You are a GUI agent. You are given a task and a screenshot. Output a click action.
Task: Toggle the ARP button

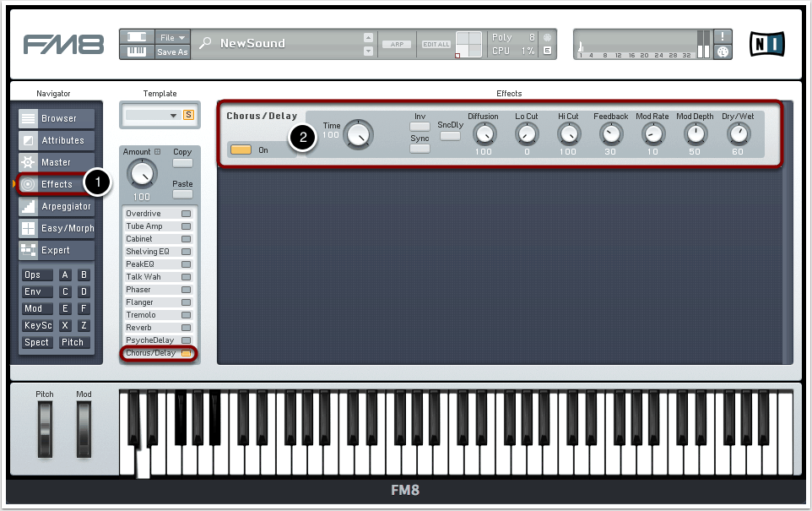click(397, 44)
